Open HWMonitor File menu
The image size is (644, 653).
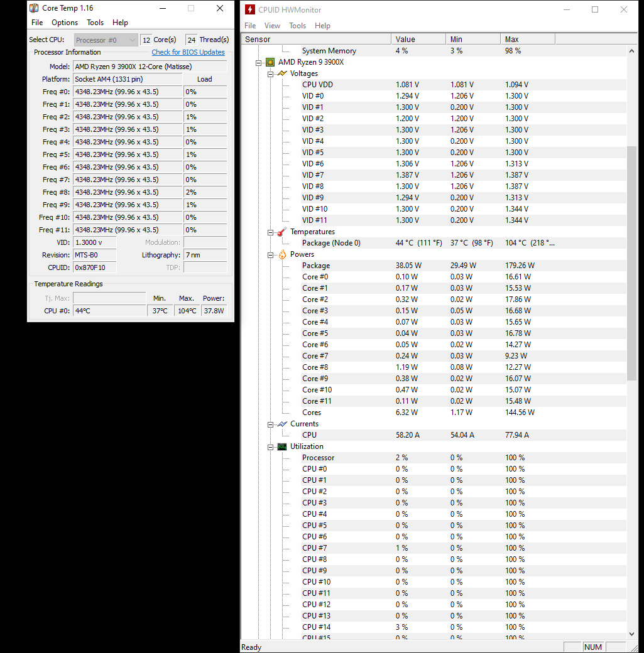click(x=250, y=25)
